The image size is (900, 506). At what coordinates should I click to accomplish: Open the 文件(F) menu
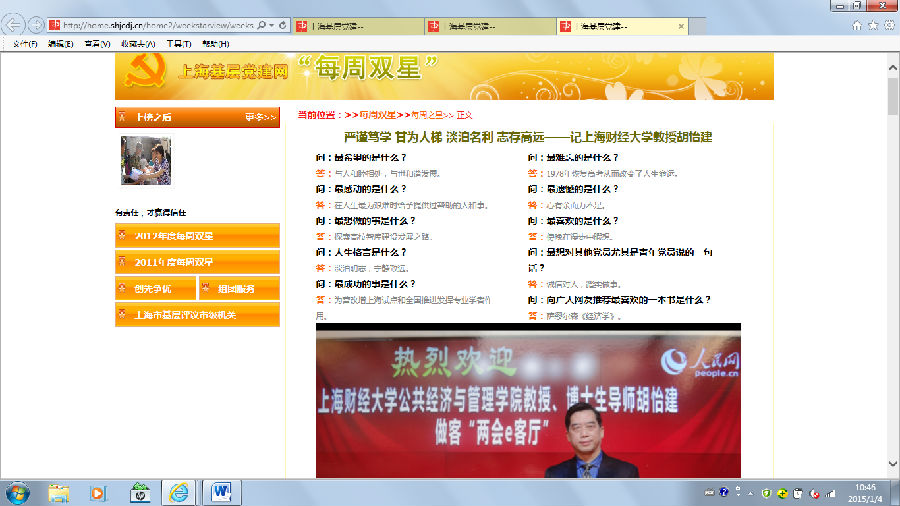tap(25, 44)
